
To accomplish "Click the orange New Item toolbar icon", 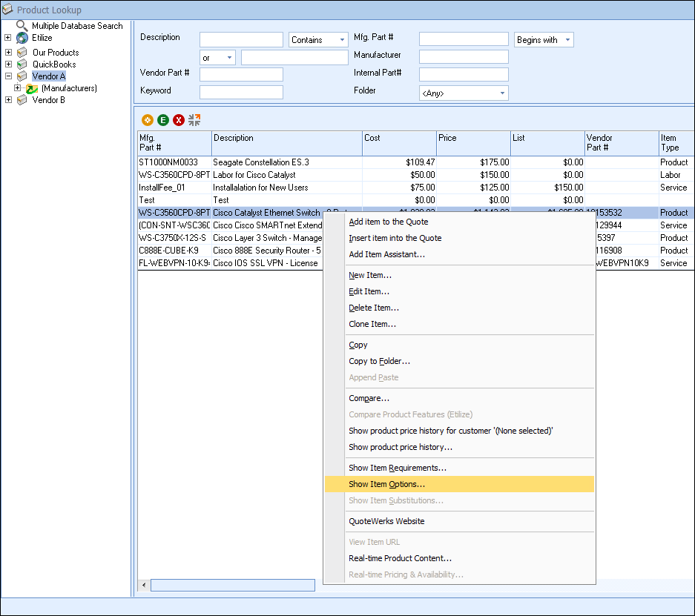I will (x=148, y=120).
